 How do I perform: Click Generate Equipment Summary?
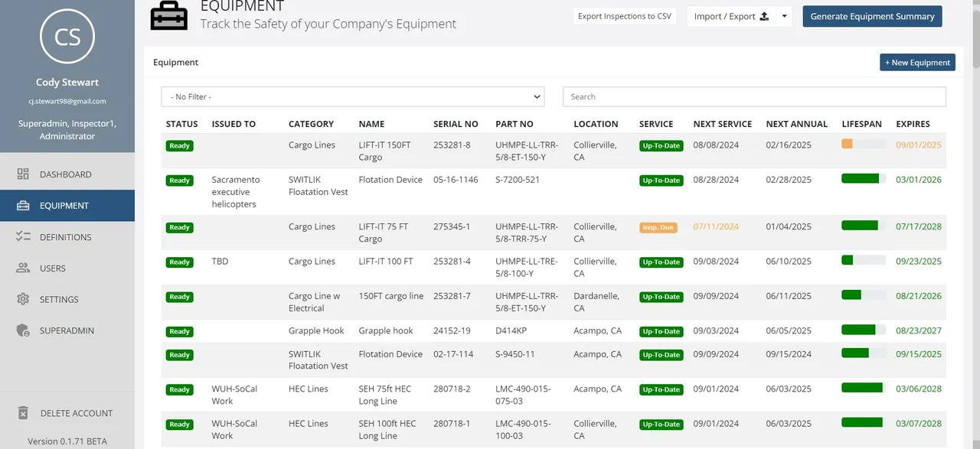coord(872,15)
